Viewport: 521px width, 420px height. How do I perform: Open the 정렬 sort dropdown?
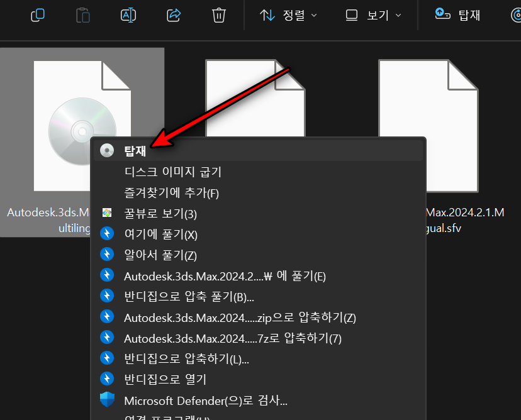coord(288,15)
